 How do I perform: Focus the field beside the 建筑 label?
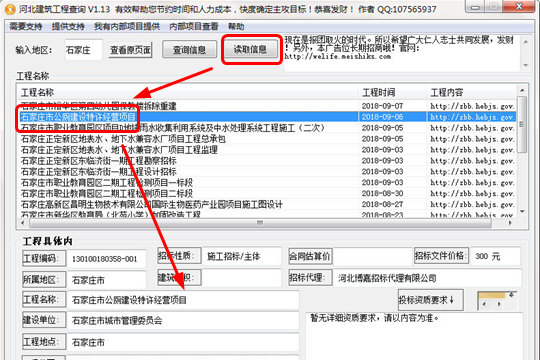coord(242,278)
